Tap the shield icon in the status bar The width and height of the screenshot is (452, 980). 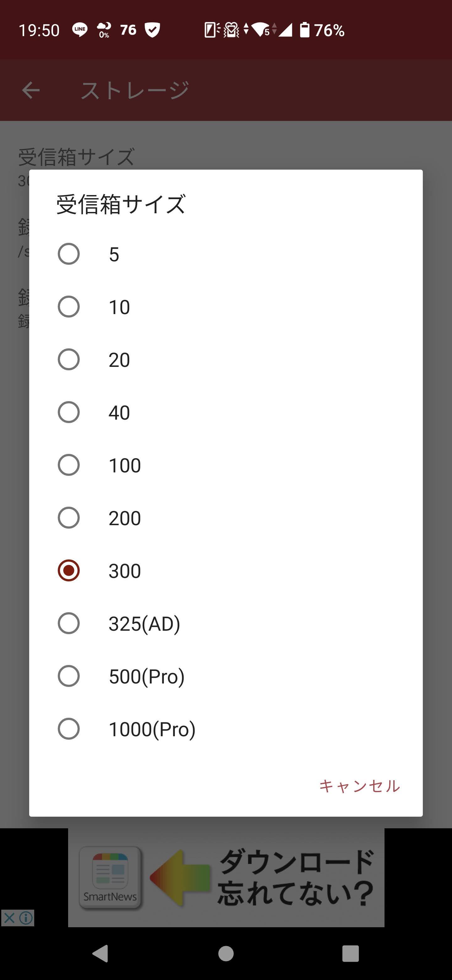pos(153,30)
